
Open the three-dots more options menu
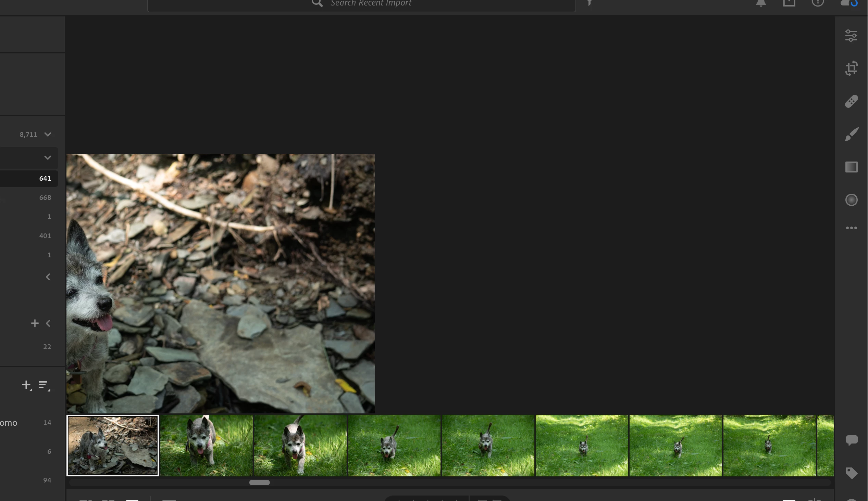click(851, 228)
